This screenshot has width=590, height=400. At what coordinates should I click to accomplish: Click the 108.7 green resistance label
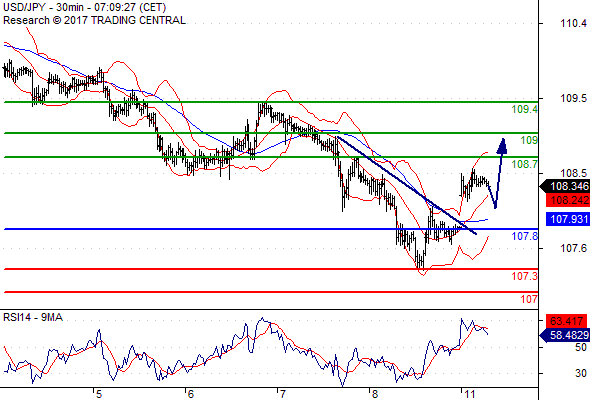pos(525,164)
